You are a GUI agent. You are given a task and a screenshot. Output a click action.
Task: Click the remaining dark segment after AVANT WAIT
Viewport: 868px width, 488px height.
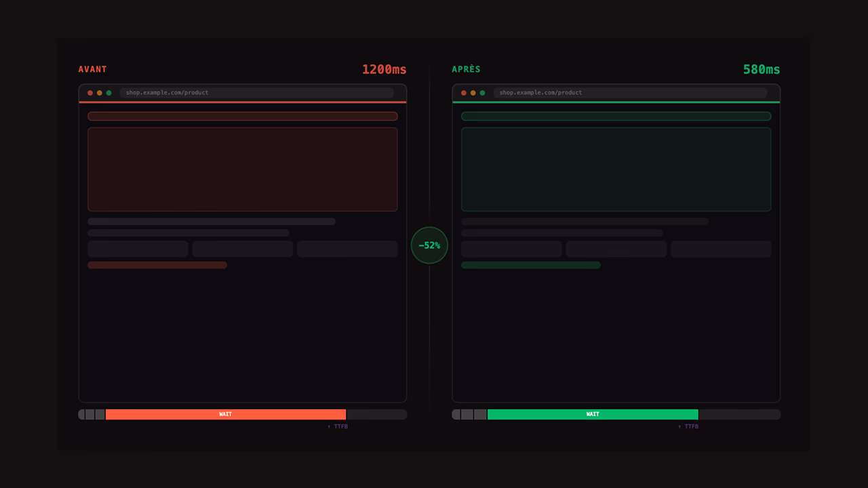click(x=377, y=414)
